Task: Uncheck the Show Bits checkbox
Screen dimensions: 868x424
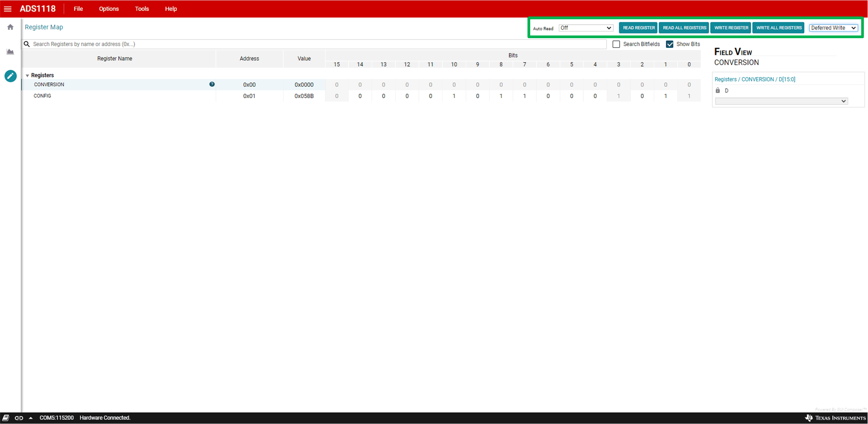Action: [x=669, y=44]
